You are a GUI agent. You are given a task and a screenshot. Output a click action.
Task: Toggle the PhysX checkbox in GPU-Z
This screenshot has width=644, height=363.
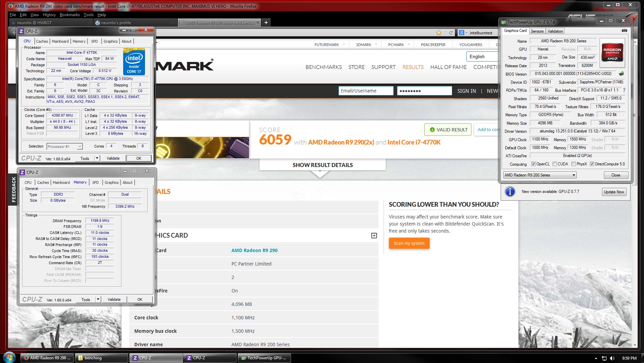[x=573, y=164]
